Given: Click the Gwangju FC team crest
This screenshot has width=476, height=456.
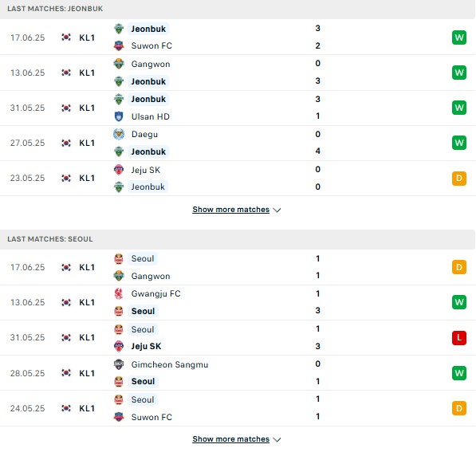Looking at the screenshot, I should [119, 293].
